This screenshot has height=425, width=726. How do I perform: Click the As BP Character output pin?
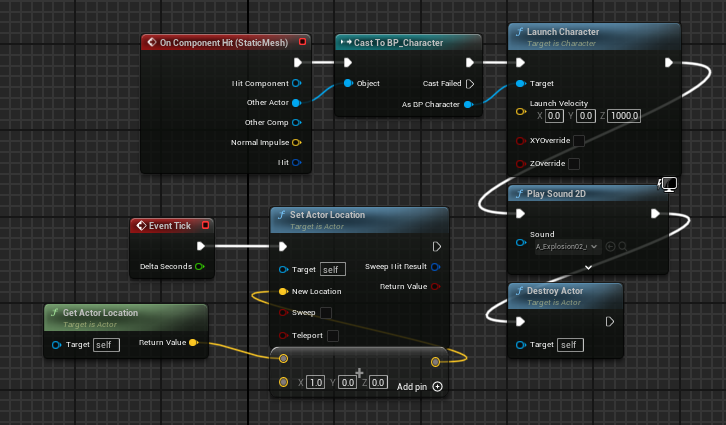[x=469, y=105]
